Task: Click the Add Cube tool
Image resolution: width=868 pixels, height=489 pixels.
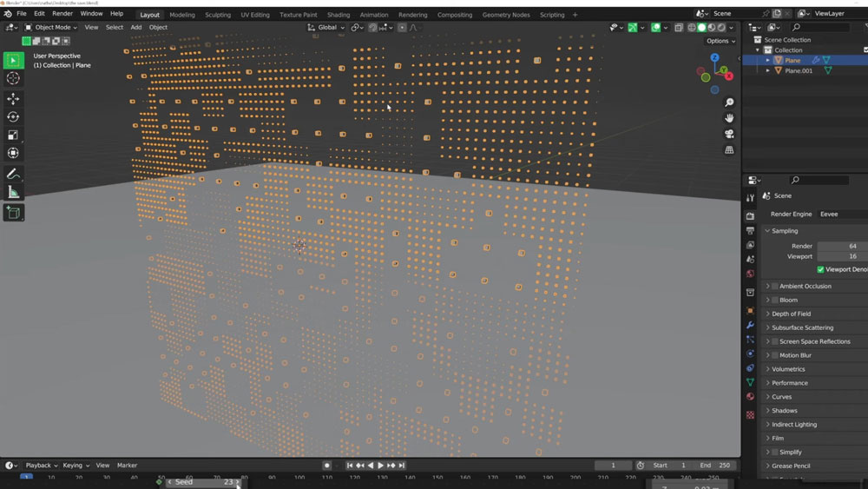Action: click(13, 212)
